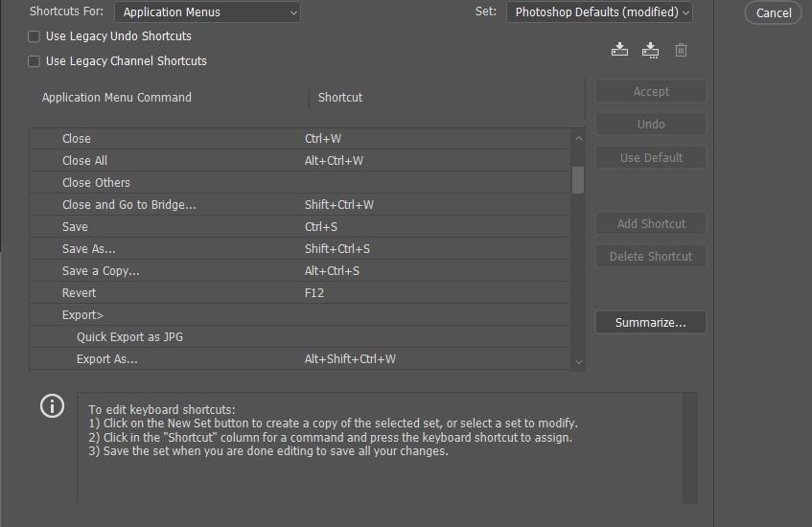The image size is (812, 527).
Task: Click the info icon beside instructions
Action: click(53, 406)
